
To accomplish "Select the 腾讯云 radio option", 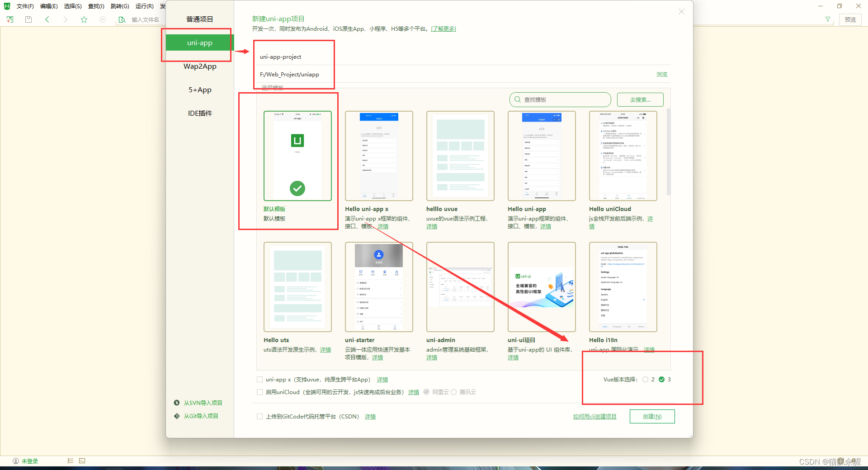I will pos(453,392).
